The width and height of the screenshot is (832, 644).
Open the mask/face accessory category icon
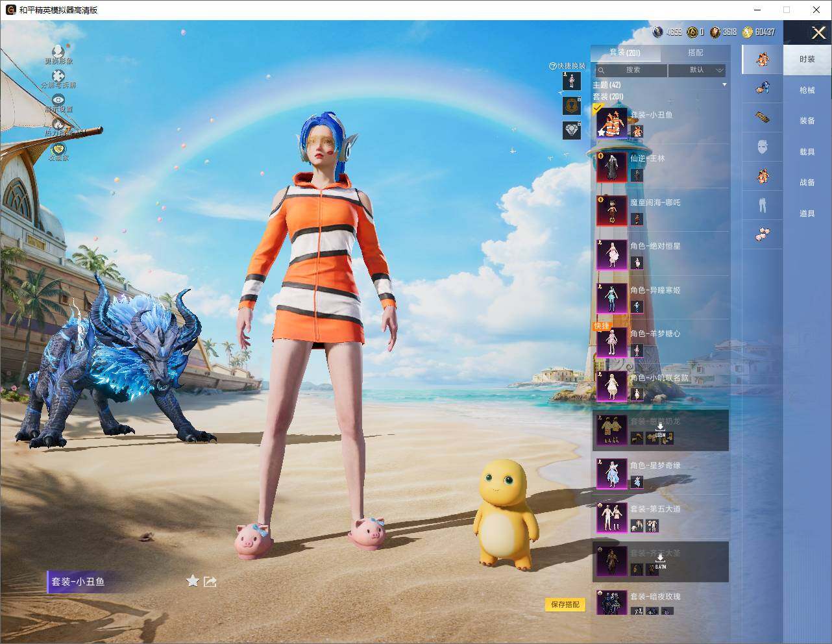point(763,146)
